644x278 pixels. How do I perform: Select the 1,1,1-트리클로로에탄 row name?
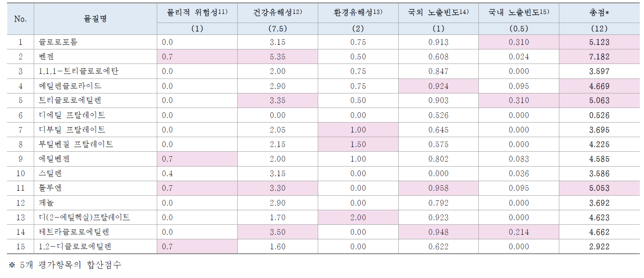79,71
